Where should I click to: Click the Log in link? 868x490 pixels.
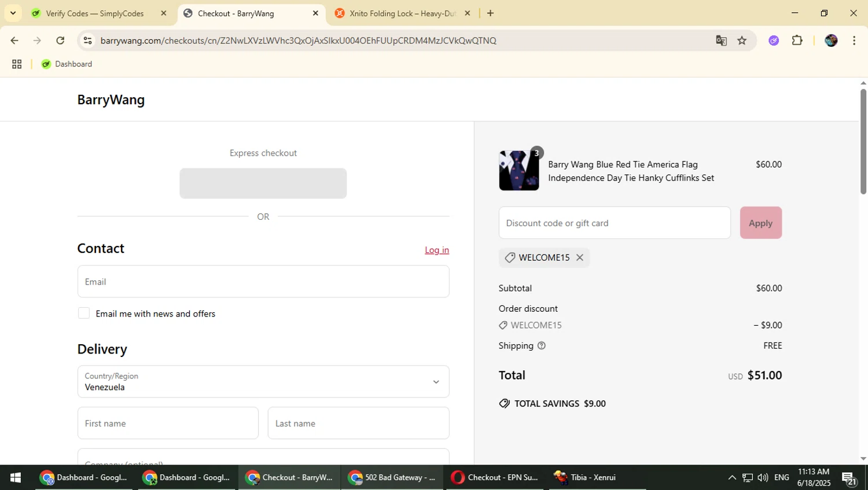coord(437,250)
